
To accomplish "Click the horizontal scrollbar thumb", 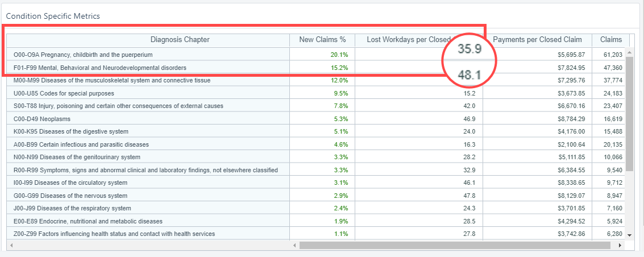I will coord(455,245).
